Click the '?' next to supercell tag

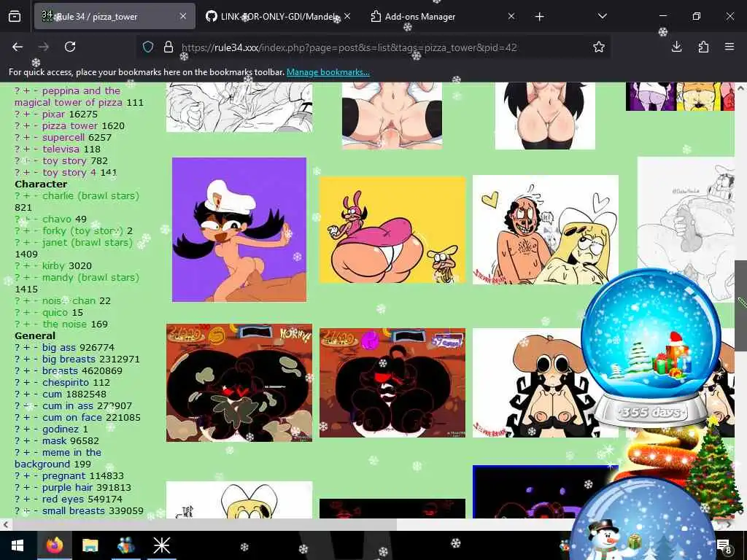pos(18,138)
